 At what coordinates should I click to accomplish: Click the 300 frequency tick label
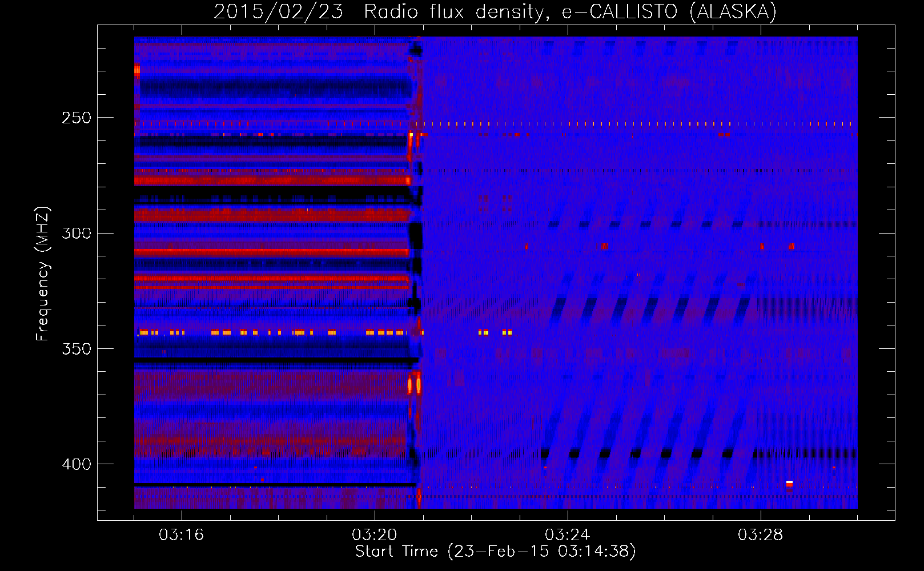77,233
